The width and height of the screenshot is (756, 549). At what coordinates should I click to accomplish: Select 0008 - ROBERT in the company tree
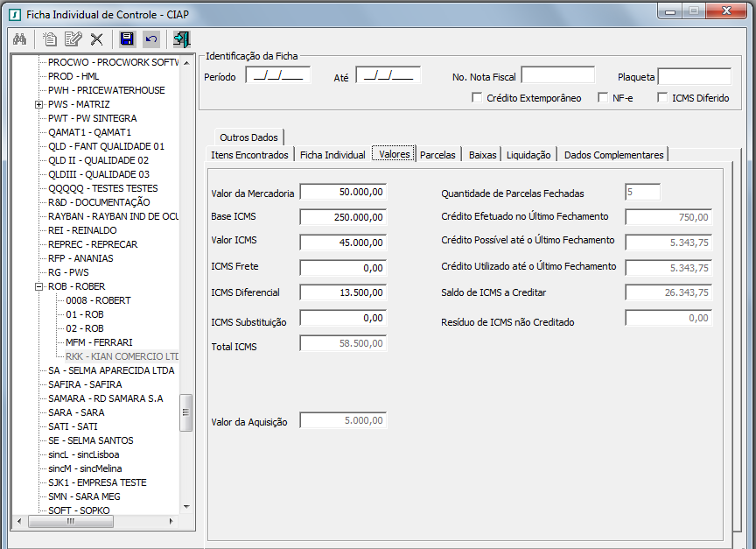pos(97,300)
